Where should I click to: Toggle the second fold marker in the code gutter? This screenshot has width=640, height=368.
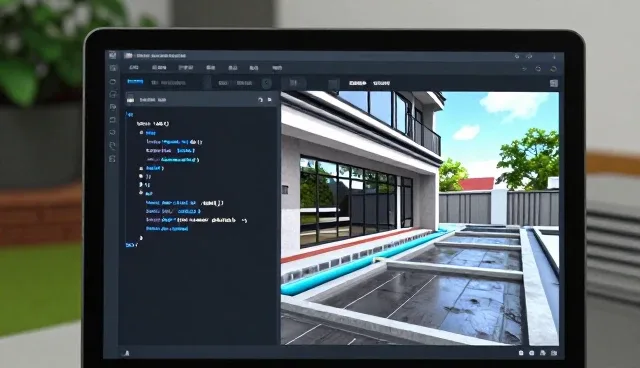click(141, 168)
